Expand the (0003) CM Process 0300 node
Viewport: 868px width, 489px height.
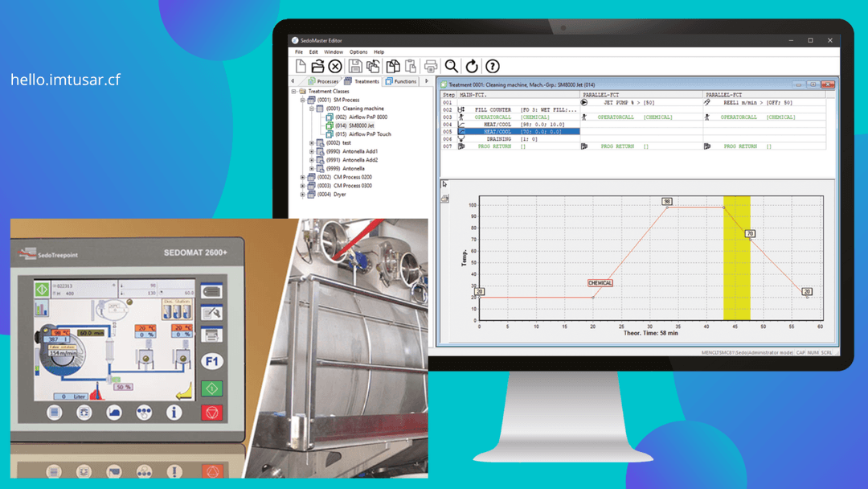(303, 186)
